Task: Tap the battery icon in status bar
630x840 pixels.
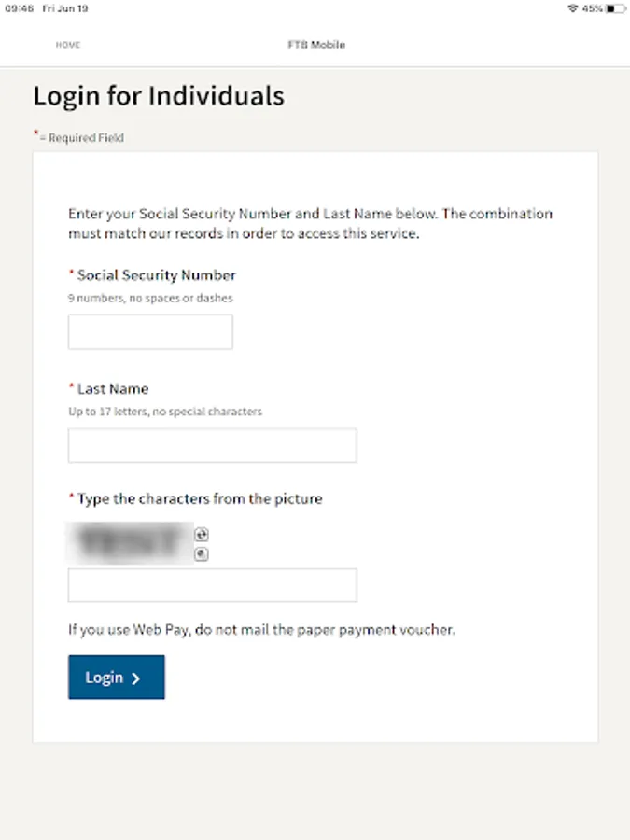Action: click(615, 8)
